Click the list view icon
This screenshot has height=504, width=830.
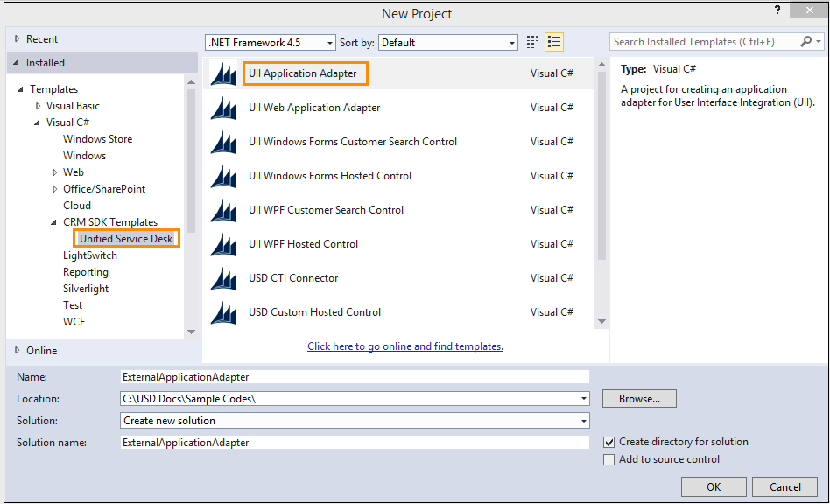pyautogui.click(x=553, y=41)
